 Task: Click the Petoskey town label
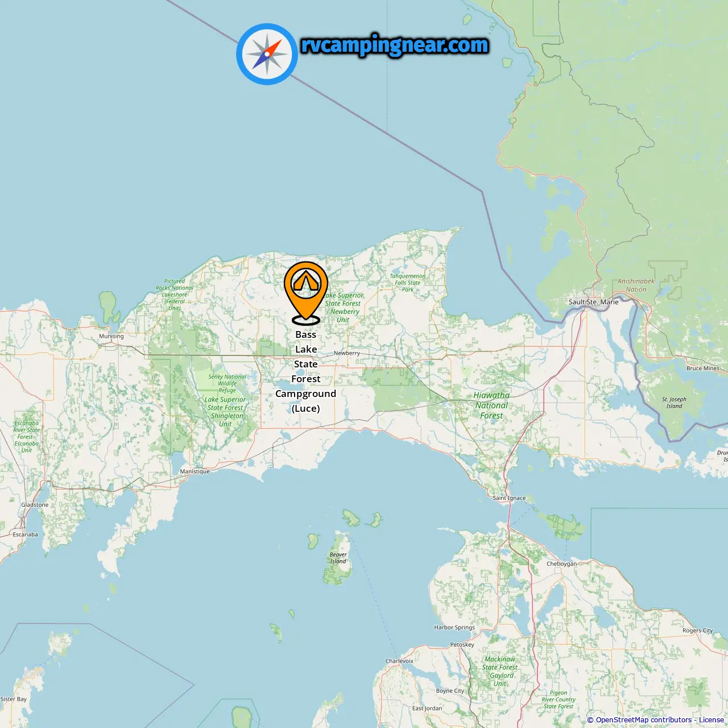coord(462,645)
